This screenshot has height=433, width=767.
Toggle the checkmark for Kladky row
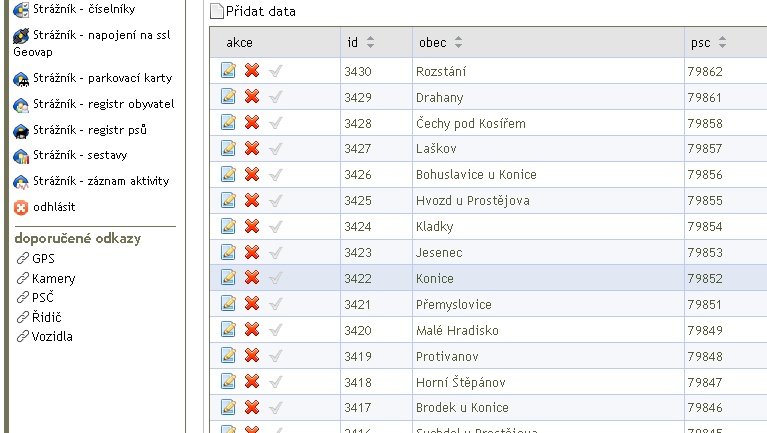click(x=276, y=226)
